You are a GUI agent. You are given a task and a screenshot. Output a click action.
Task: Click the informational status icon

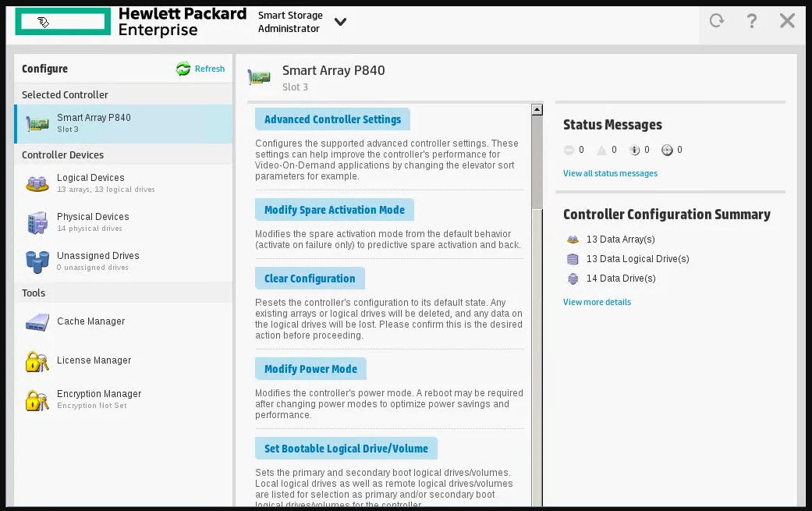point(634,150)
